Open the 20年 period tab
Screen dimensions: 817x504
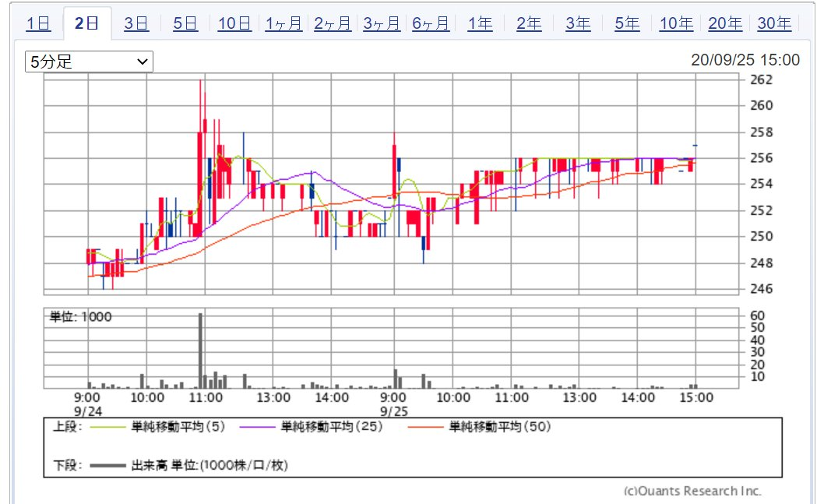tap(725, 23)
